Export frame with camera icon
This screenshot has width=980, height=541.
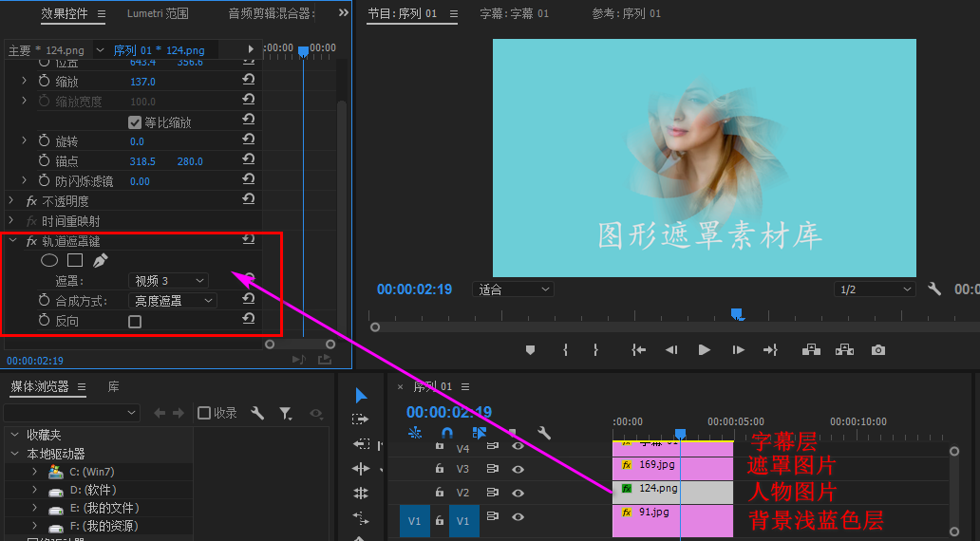[x=878, y=350]
